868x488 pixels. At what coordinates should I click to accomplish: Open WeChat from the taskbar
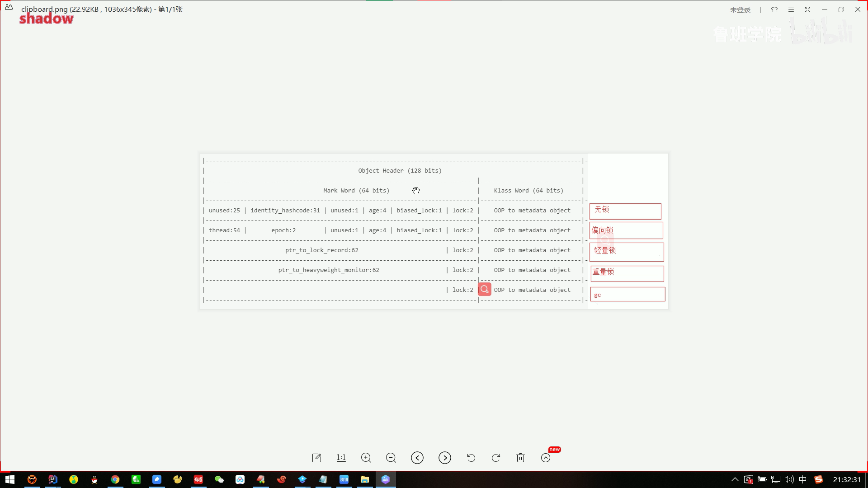219,479
